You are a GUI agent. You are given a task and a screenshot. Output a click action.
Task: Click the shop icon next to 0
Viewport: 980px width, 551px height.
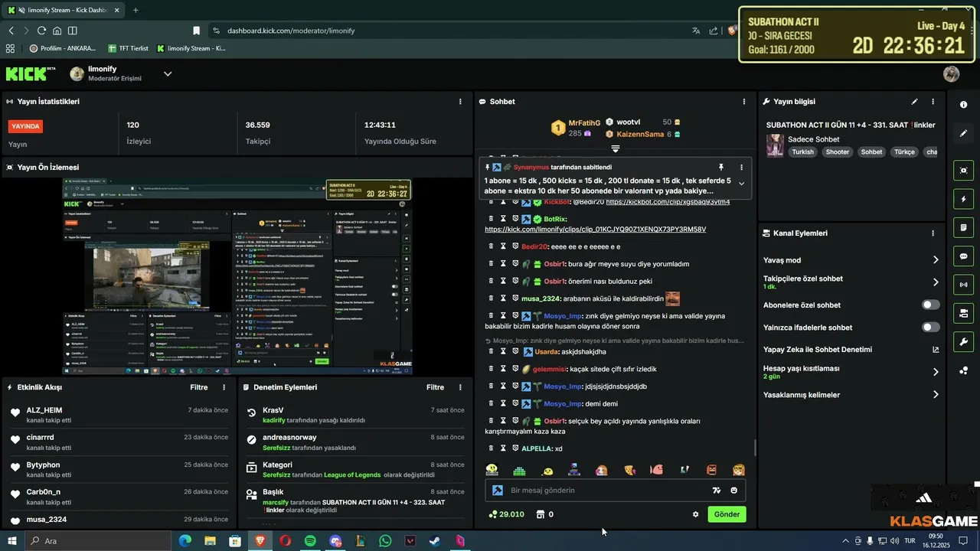tap(541, 514)
